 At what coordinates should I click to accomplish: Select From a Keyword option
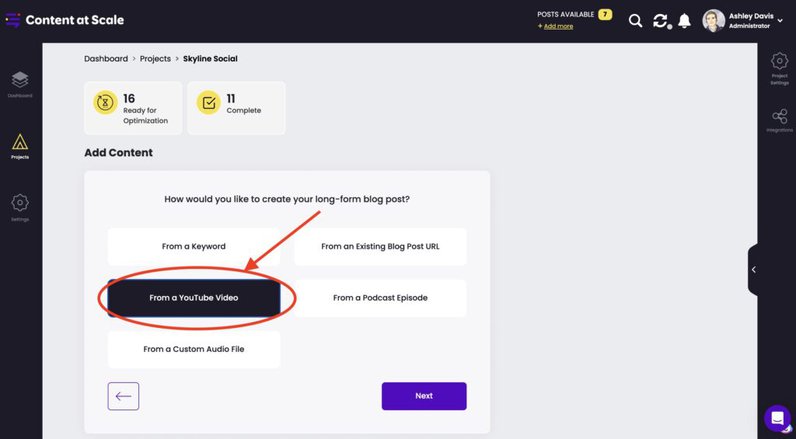(x=194, y=246)
